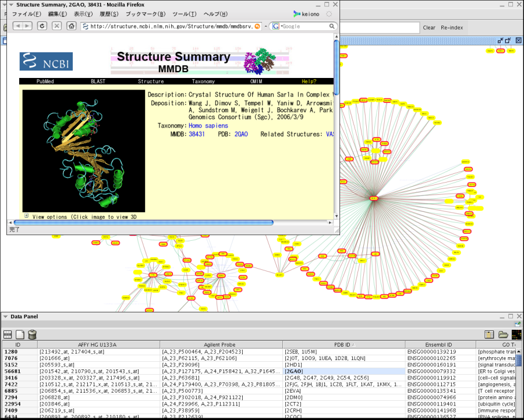Image resolution: width=524 pixels, height=420 pixels.
Task: Click the trash can delete attribute icon
Action: tap(33, 334)
